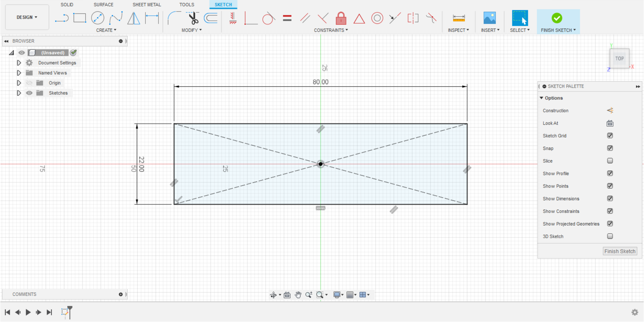The width and height of the screenshot is (644, 322).
Task: Select the Offset tool
Action: click(x=211, y=18)
